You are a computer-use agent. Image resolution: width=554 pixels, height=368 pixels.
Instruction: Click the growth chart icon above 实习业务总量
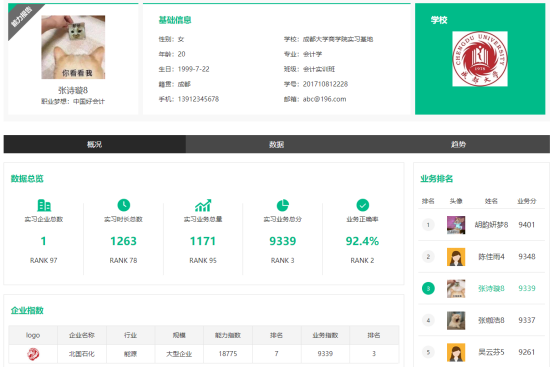click(203, 205)
